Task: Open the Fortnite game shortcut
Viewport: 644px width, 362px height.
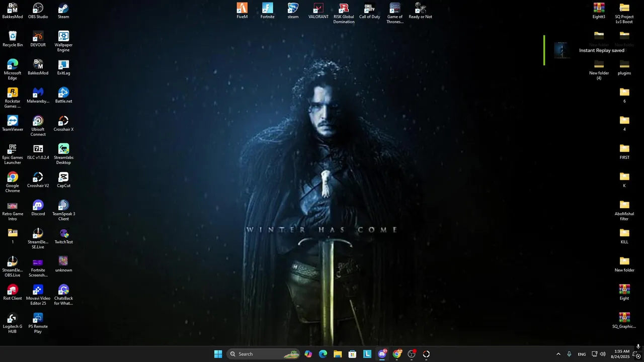Action: (x=267, y=11)
